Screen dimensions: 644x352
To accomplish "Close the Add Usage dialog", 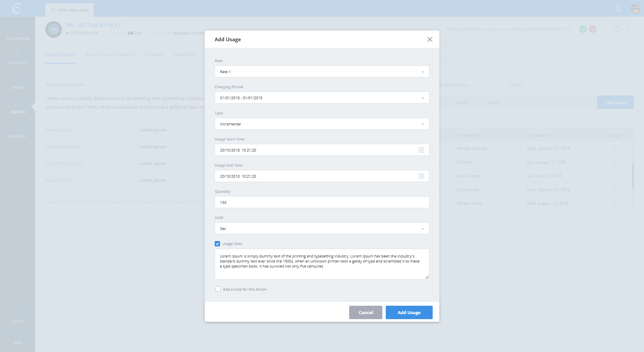I will [x=430, y=40].
